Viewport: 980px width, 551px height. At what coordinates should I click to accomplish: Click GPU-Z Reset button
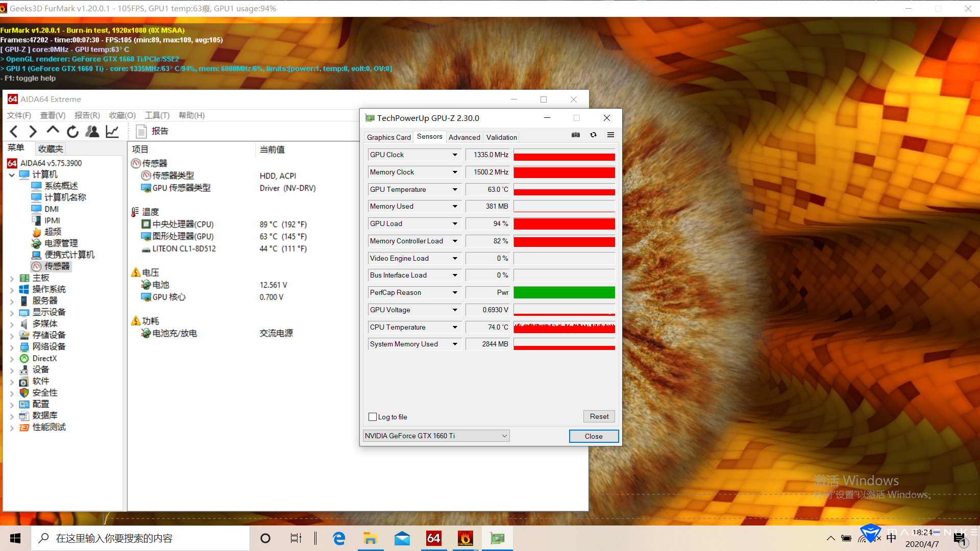599,416
